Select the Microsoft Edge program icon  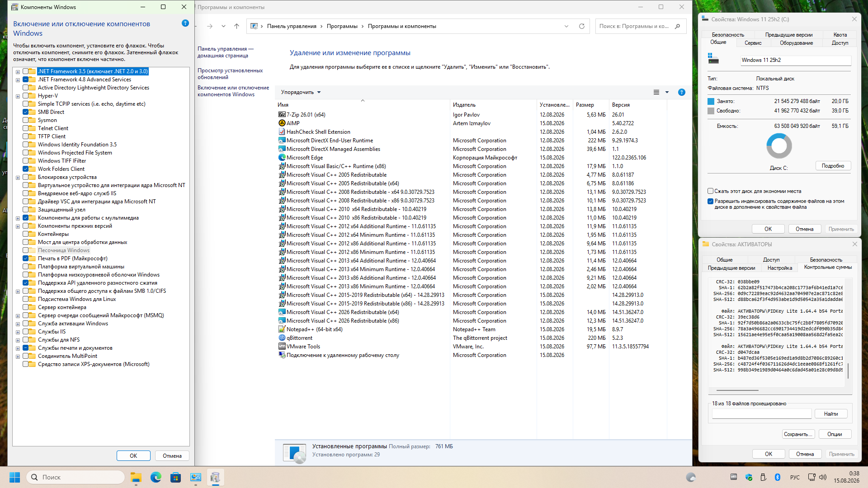coord(282,158)
